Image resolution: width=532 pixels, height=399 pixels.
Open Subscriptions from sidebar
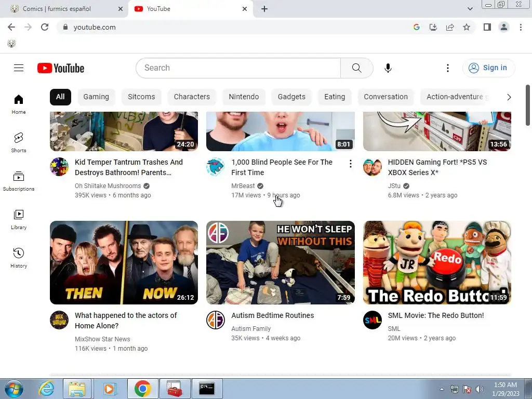tap(19, 181)
